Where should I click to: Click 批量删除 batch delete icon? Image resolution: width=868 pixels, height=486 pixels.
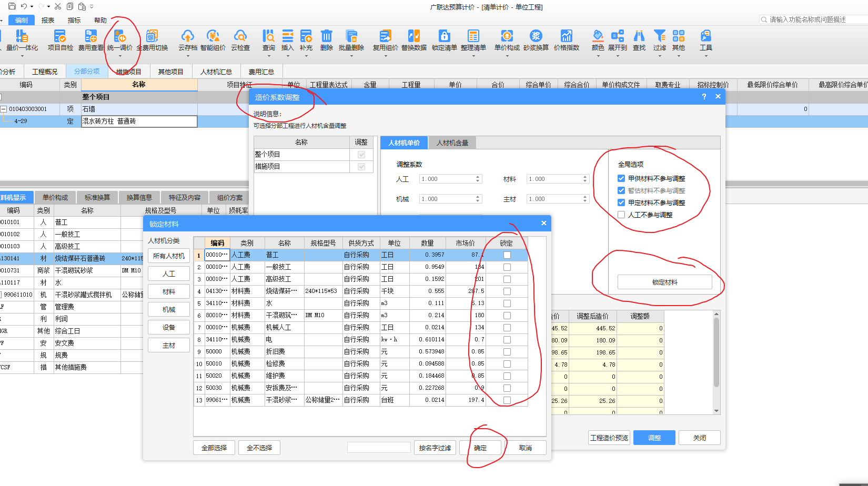click(x=351, y=36)
